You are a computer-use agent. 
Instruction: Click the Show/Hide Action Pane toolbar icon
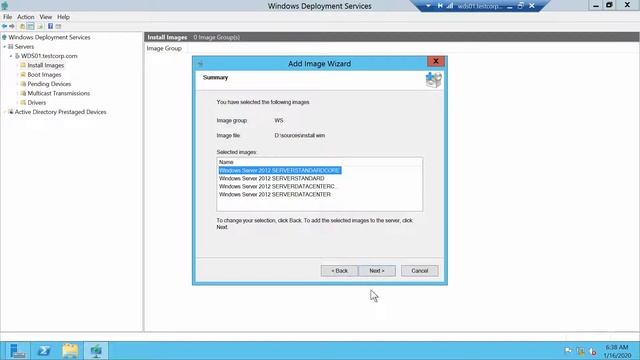point(58,26)
